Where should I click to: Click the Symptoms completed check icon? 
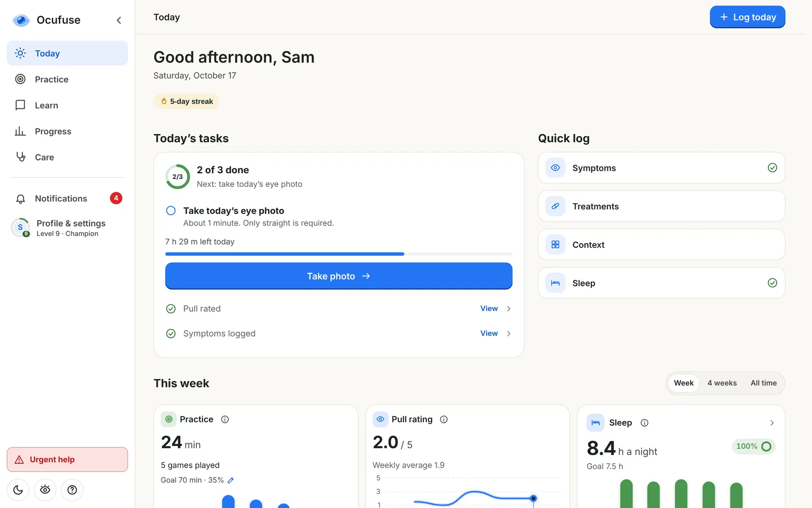(772, 168)
